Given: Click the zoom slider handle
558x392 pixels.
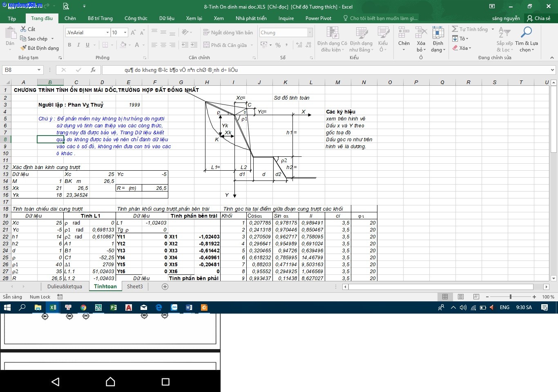Looking at the screenshot, I should (x=510, y=297).
